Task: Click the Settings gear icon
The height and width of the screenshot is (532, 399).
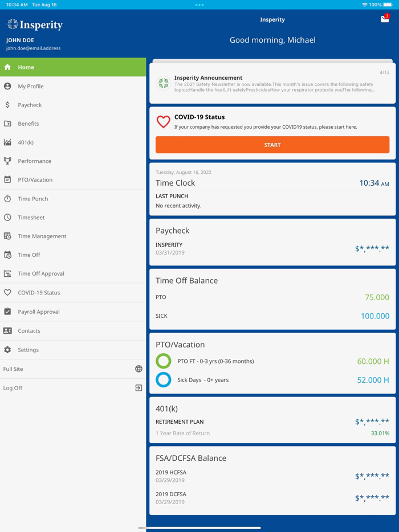Action: click(x=7, y=350)
